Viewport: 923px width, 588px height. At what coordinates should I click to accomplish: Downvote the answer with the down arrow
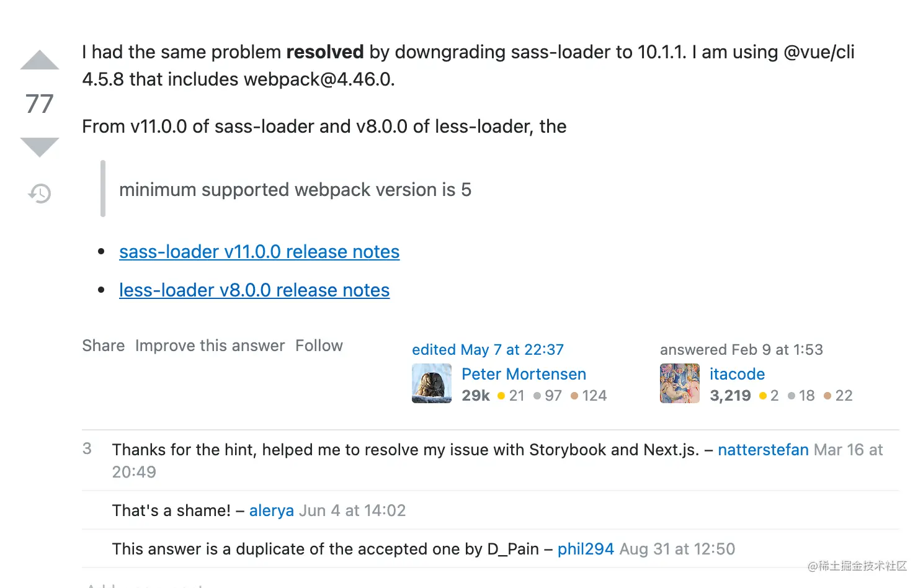click(x=40, y=146)
